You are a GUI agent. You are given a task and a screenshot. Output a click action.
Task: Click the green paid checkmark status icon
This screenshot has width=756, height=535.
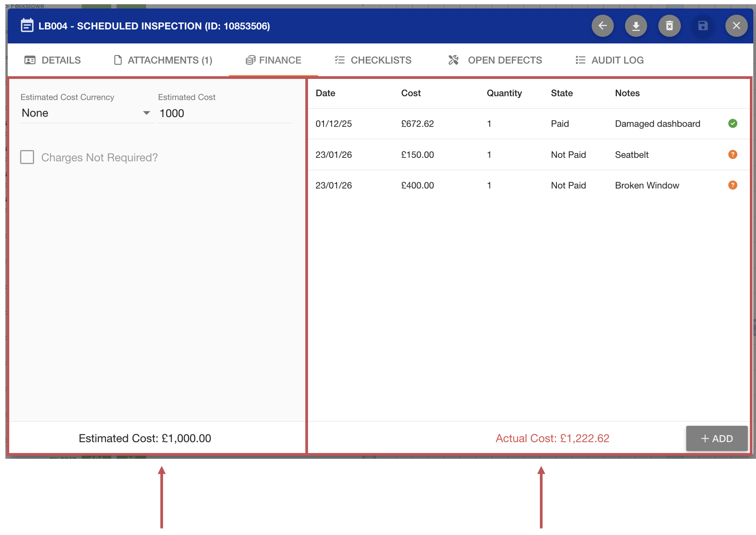point(732,124)
